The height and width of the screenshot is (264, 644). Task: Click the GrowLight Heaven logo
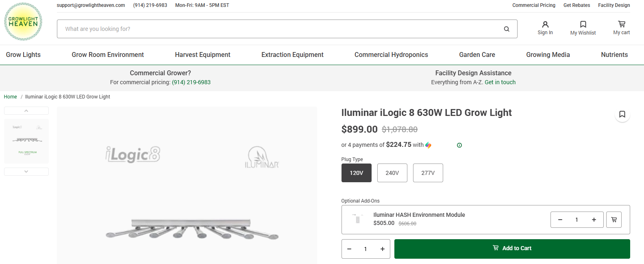pos(23,22)
